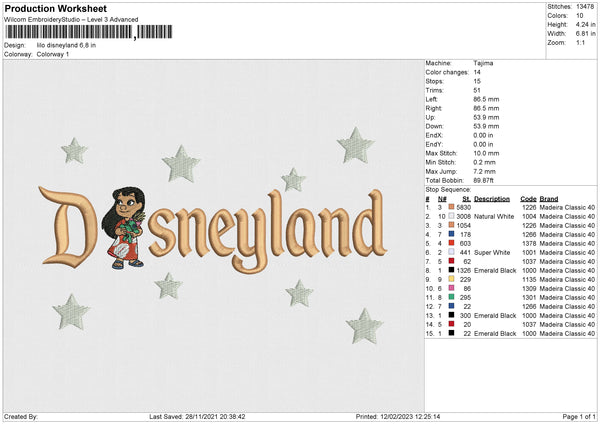Click 'Emerald Black' description in row 8

(x=495, y=271)
